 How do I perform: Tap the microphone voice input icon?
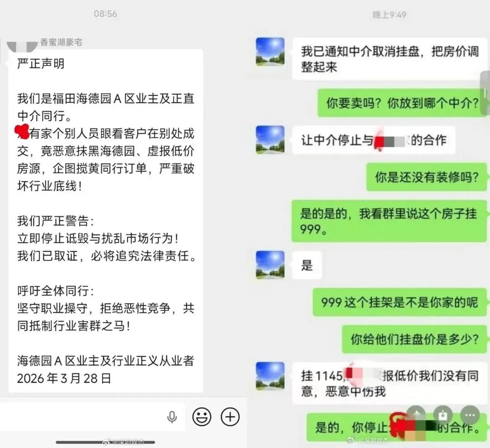(x=172, y=417)
